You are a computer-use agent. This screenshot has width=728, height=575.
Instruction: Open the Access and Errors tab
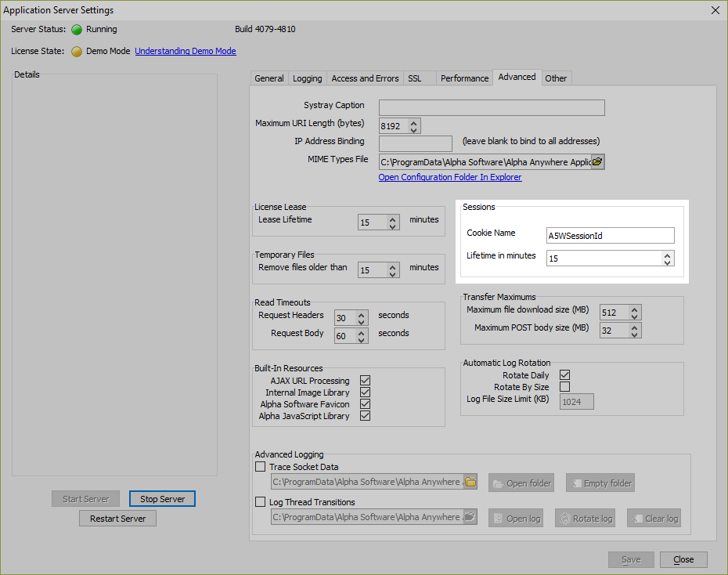click(365, 78)
